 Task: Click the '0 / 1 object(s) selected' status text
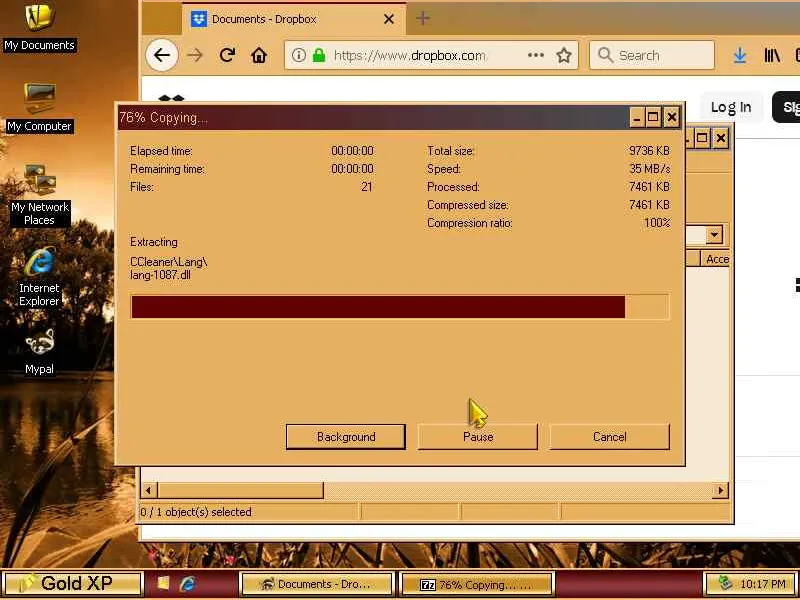(196, 512)
